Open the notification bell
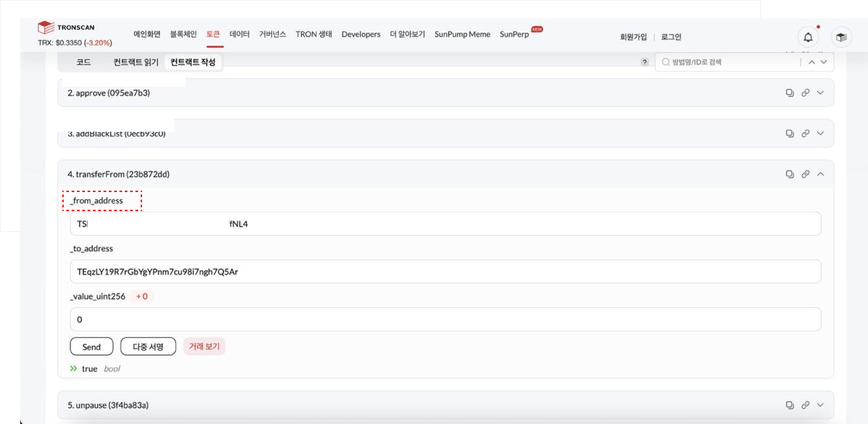This screenshot has height=424, width=868. pos(808,37)
